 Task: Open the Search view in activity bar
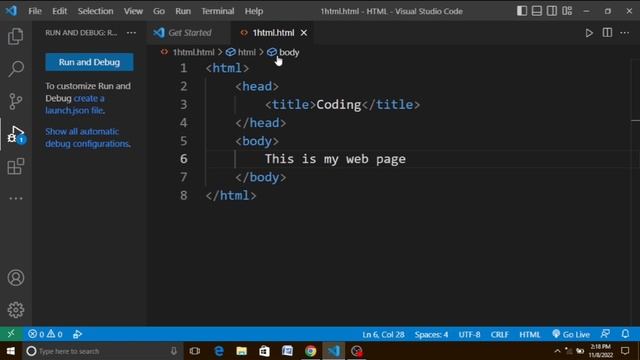[x=16, y=69]
